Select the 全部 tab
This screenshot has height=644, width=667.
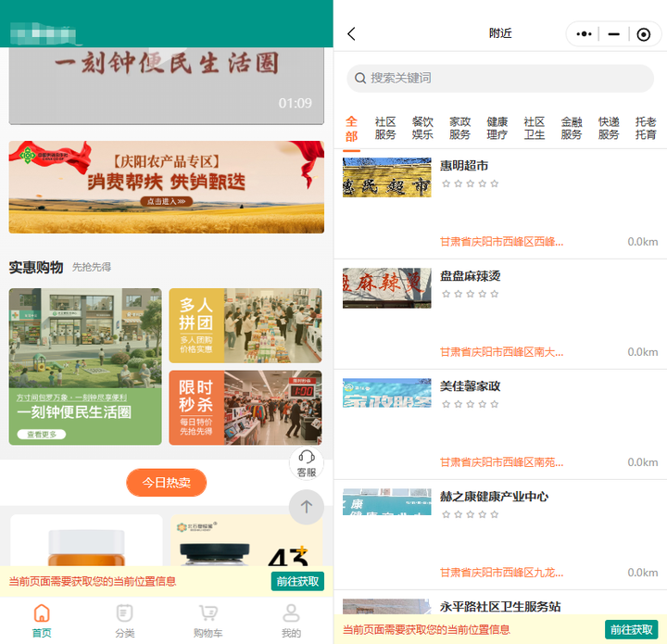click(x=351, y=128)
